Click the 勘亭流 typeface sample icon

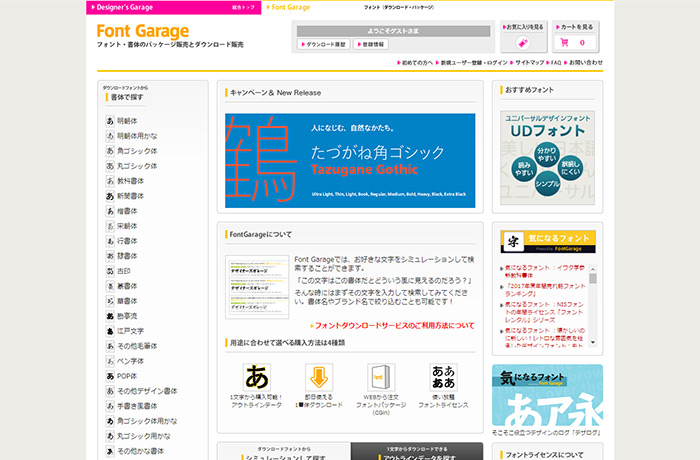click(110, 316)
